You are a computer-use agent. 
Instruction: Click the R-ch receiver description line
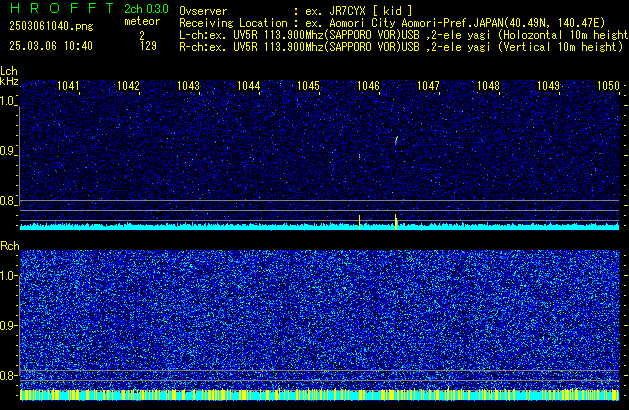(401, 47)
